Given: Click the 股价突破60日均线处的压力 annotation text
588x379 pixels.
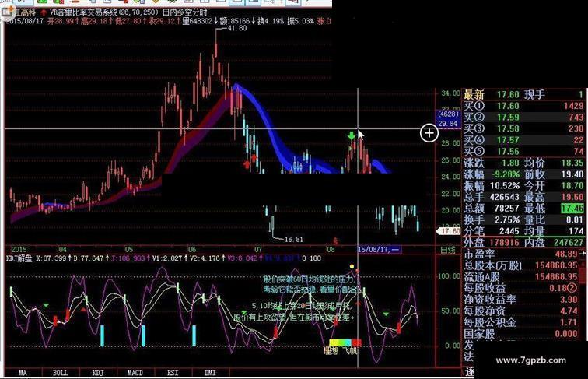Looking at the screenshot, I should pyautogui.click(x=309, y=279).
